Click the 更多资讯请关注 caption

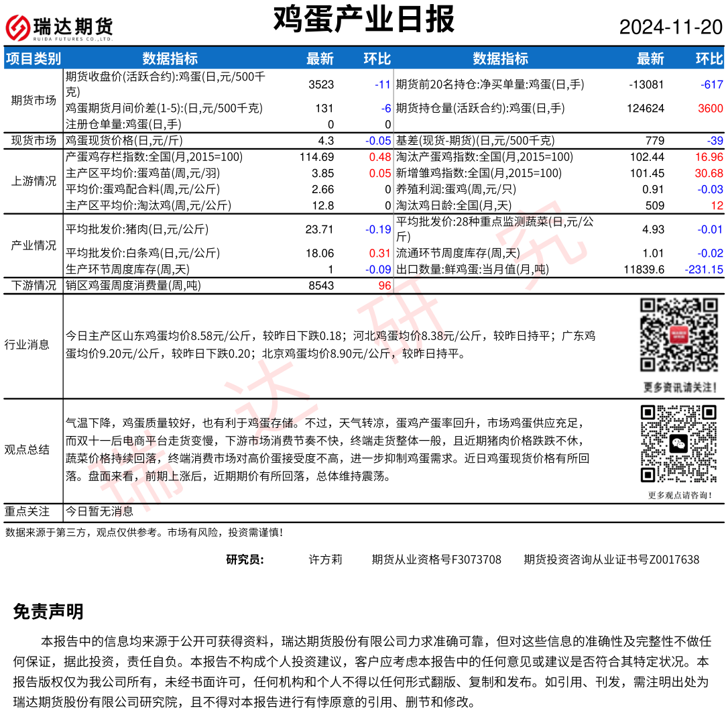(x=680, y=388)
